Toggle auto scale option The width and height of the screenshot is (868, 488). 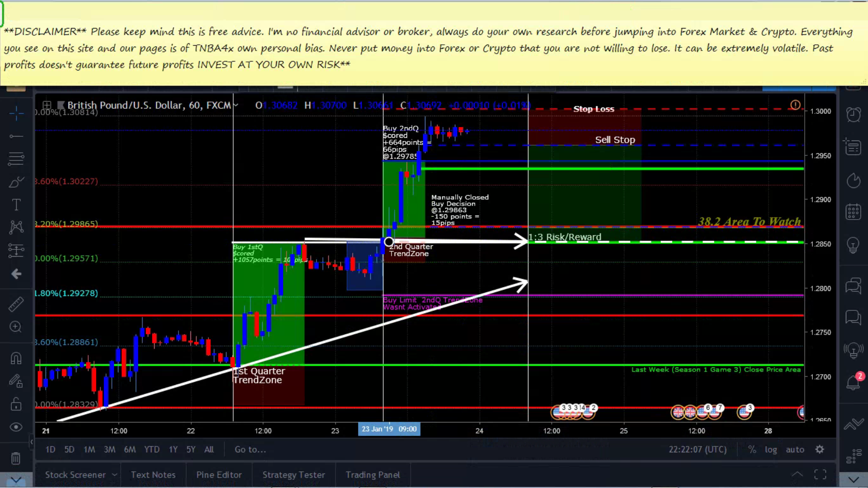(x=795, y=450)
